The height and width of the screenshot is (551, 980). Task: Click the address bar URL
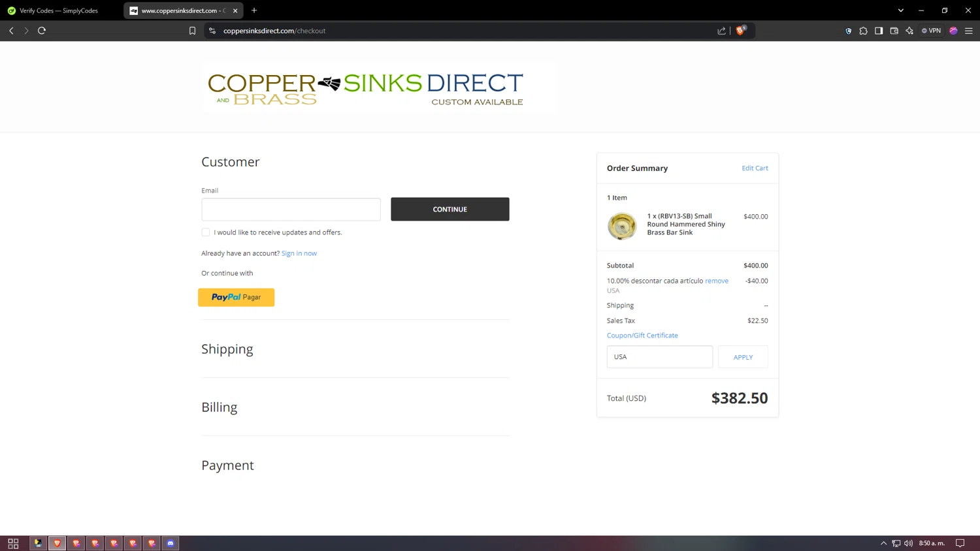[x=274, y=31]
